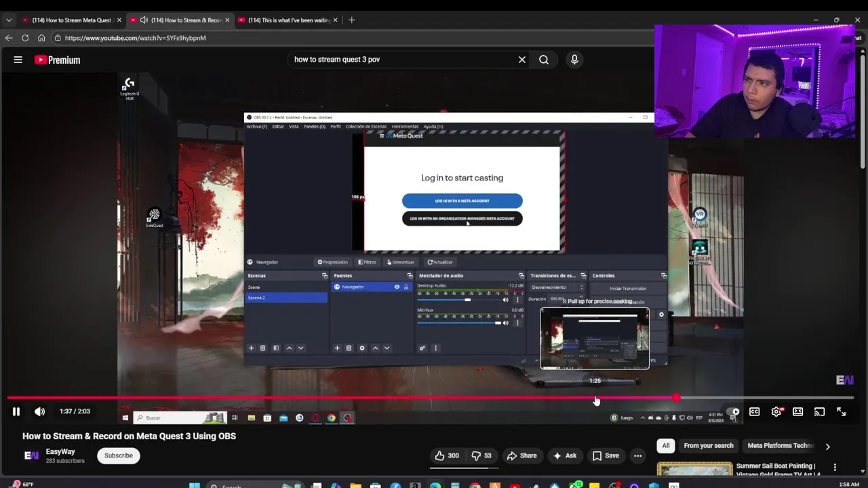Open the player settings gear
Viewport: 868px width, 488px height.
[x=776, y=411]
